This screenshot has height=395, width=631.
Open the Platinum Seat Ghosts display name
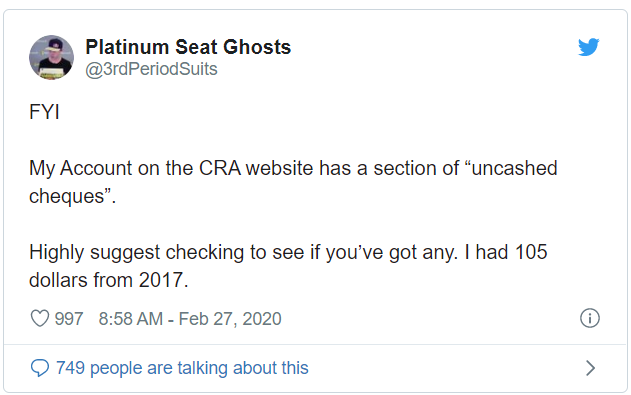(x=188, y=47)
